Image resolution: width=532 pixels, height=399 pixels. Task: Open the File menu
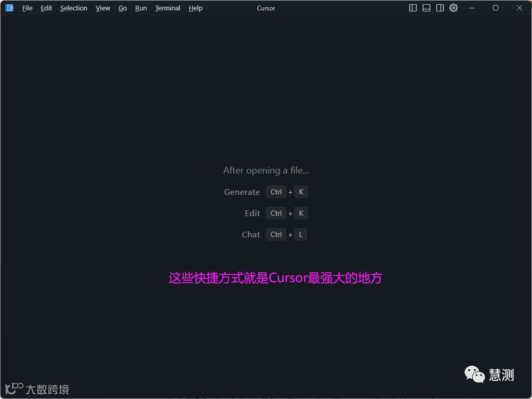click(27, 8)
